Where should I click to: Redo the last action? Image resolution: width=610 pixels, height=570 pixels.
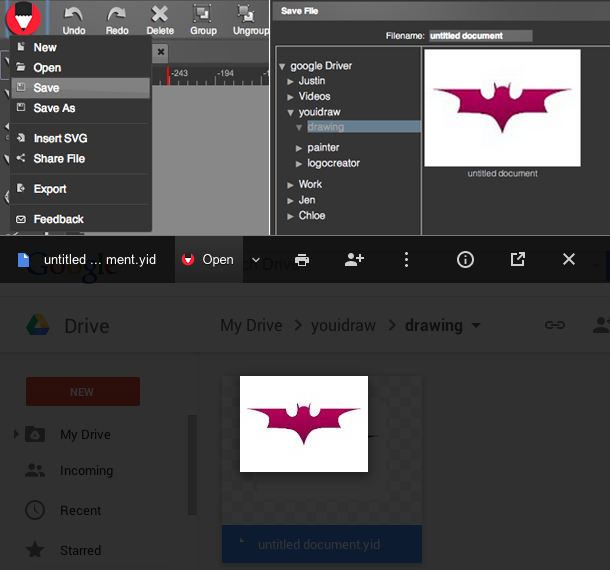tap(117, 21)
